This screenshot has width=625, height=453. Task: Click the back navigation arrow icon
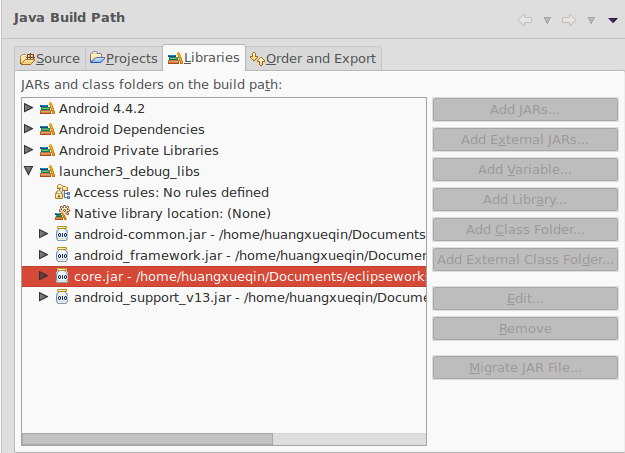[x=525, y=20]
